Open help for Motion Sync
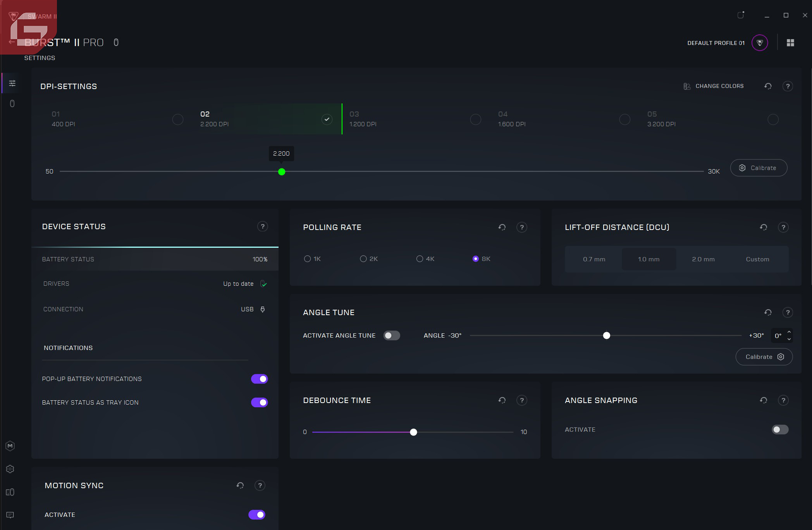The height and width of the screenshot is (530, 812). [260, 485]
